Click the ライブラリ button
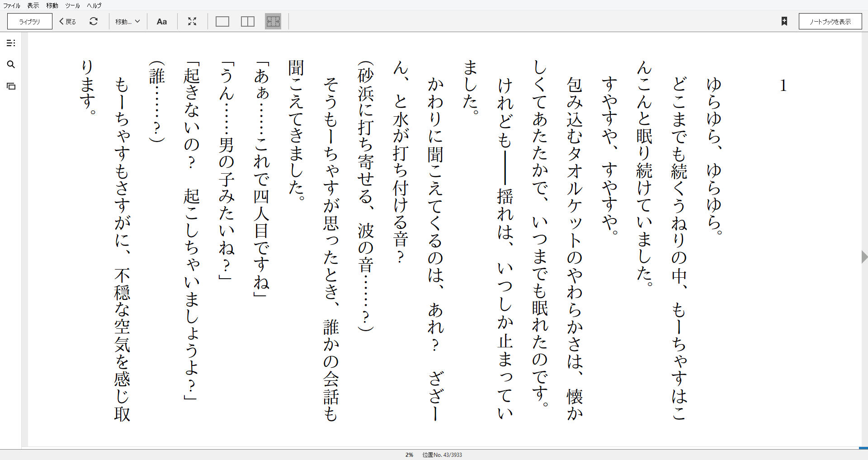 30,21
